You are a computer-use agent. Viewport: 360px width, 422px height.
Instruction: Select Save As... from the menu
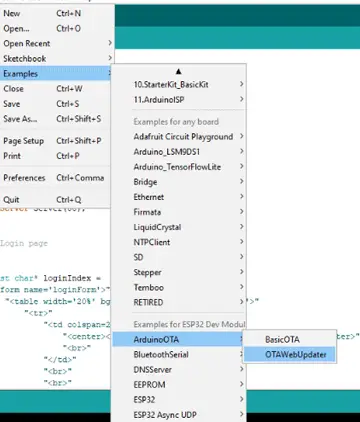tap(55, 119)
